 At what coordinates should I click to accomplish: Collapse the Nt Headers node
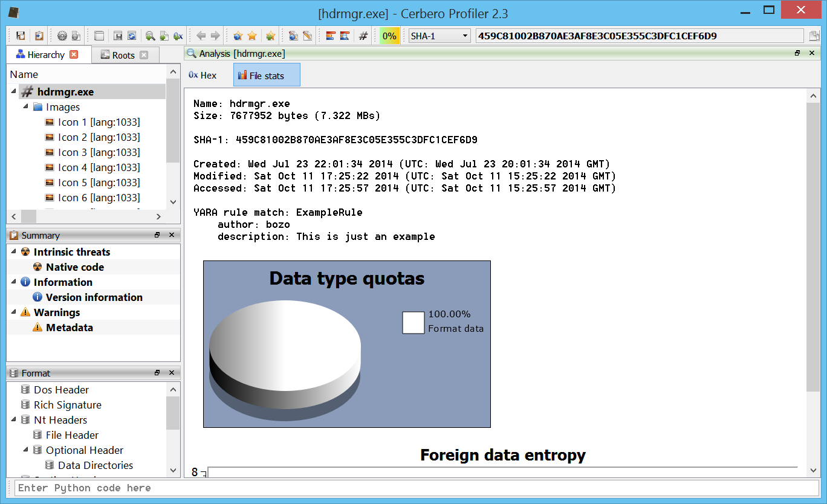(x=14, y=420)
